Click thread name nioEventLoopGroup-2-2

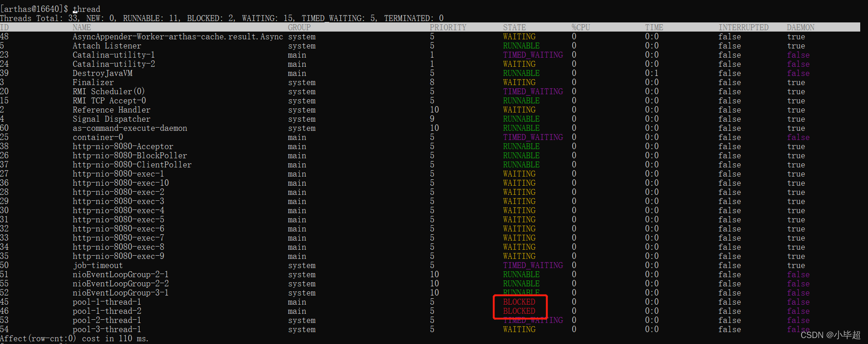pyautogui.click(x=121, y=284)
